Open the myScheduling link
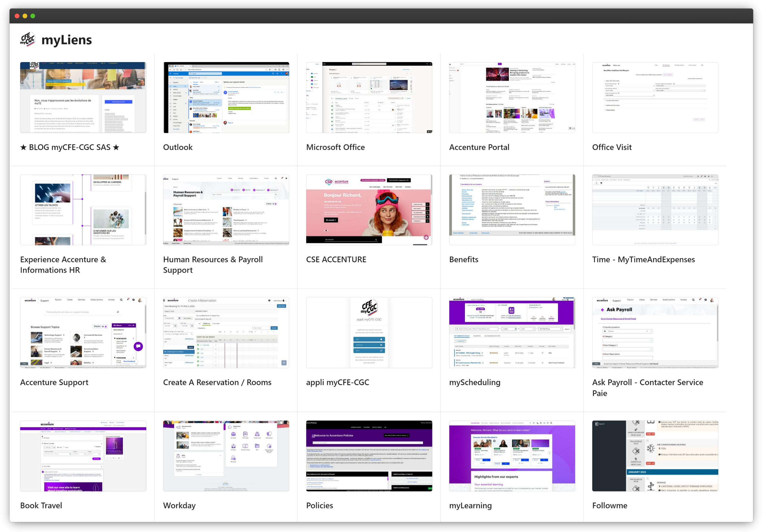Viewport: 763px width, 532px height. [474, 382]
